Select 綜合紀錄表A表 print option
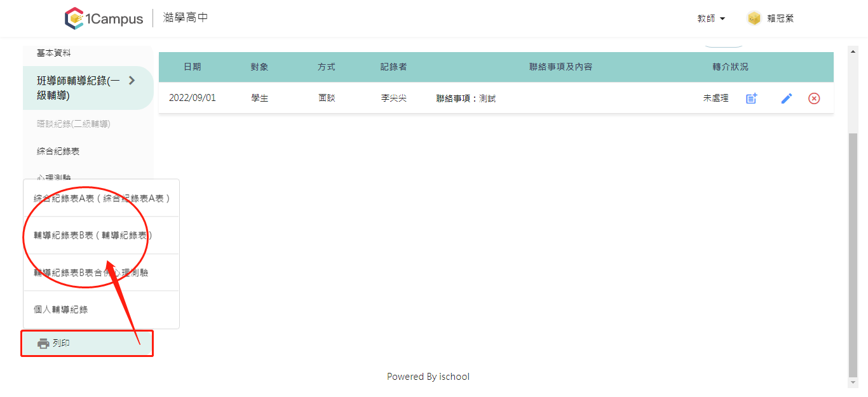Screen dimensions: 868x397 point(102,198)
